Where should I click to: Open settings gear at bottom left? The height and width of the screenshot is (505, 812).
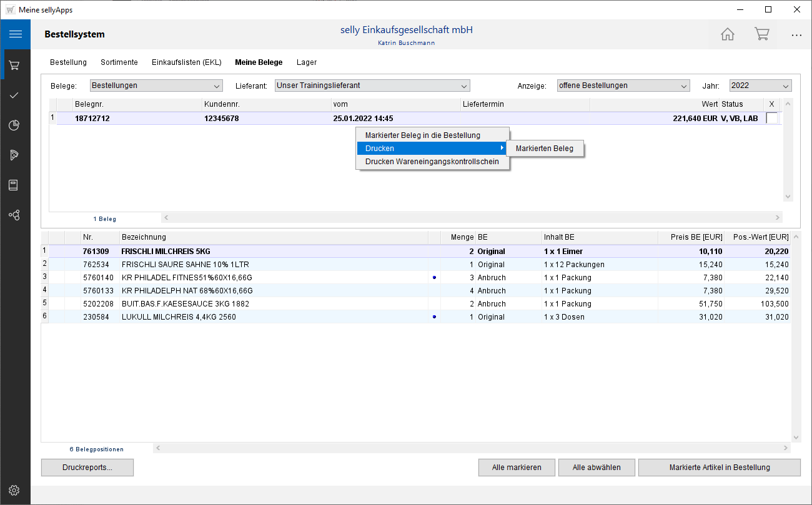(15, 490)
